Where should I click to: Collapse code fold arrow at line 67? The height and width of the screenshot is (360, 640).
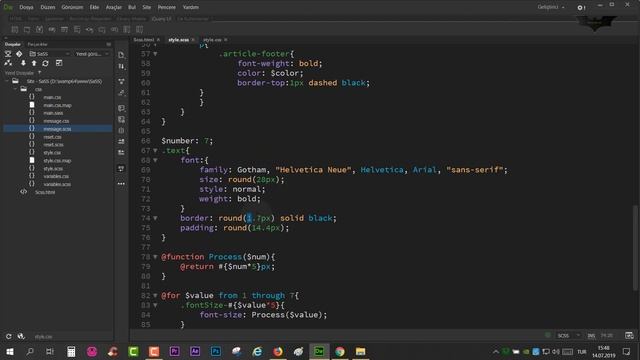tap(155, 151)
